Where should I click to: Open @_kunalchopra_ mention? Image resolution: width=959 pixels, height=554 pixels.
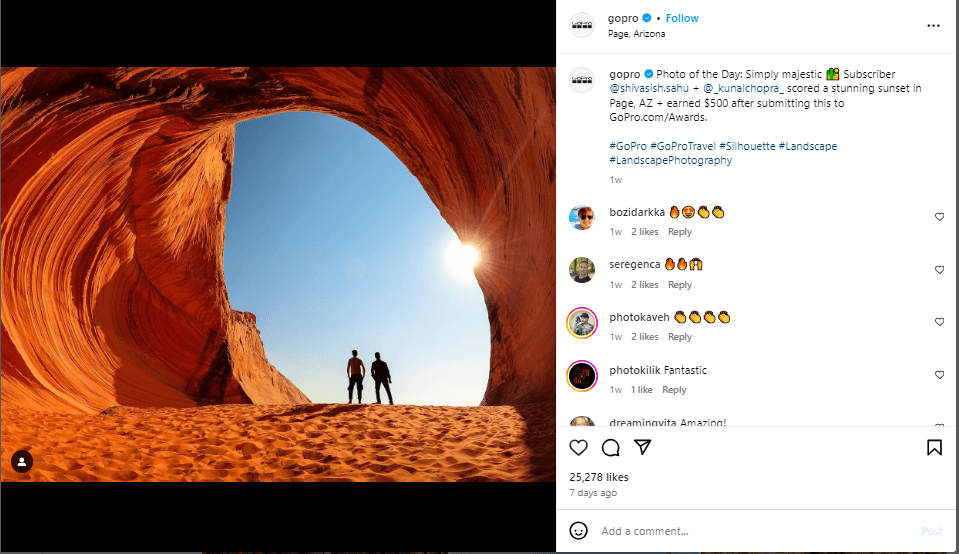(743, 89)
